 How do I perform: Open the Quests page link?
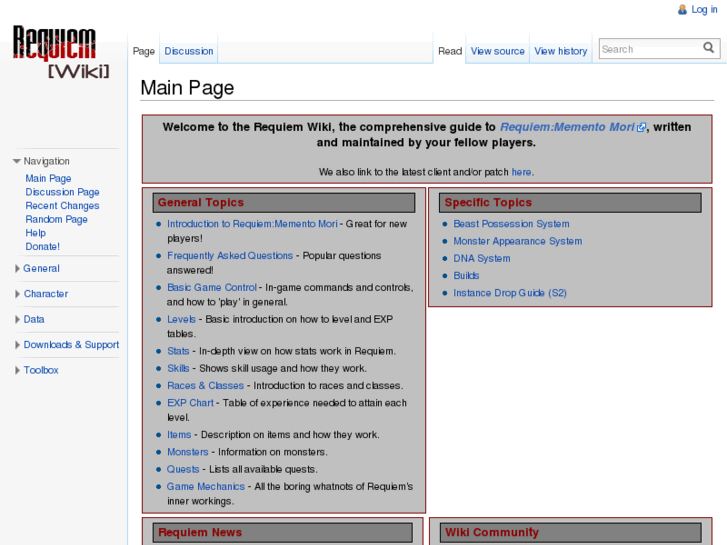coord(183,469)
